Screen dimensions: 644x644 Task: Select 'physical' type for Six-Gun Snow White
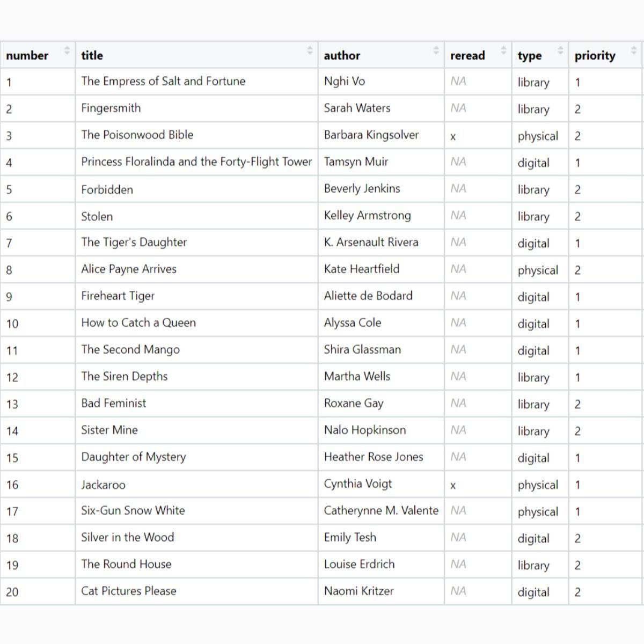point(538,512)
